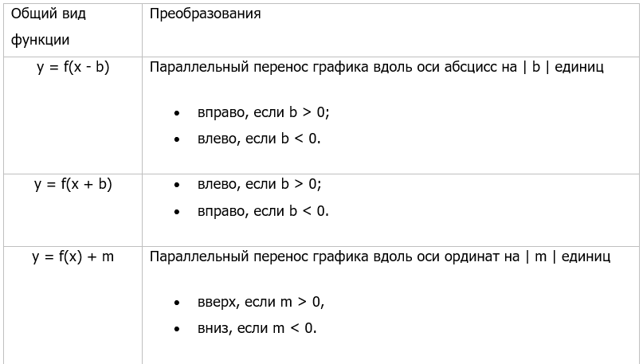Screen dimensions: 643x364
Task: Click the '| b | единиц' text
Action: (563, 67)
